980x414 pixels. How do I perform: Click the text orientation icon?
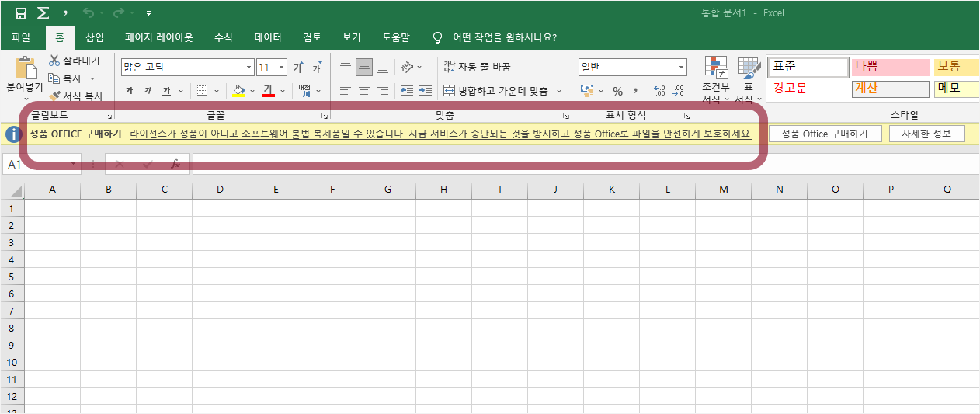point(408,68)
